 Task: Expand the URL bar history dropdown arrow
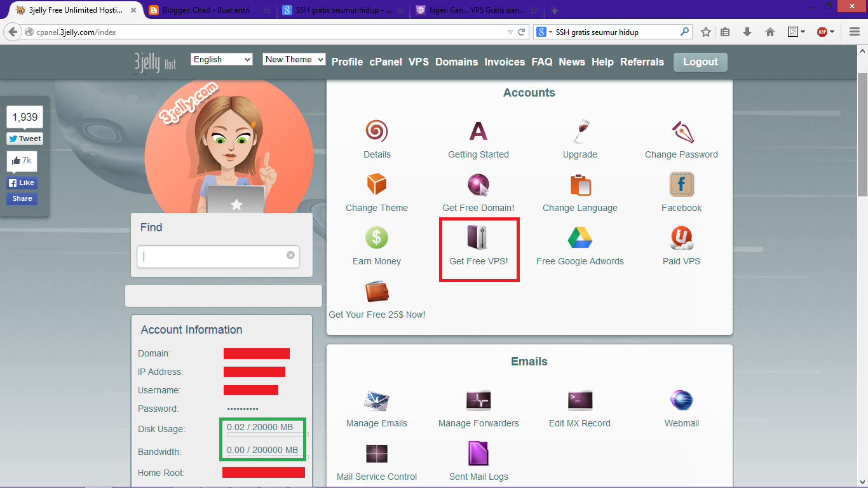[x=510, y=32]
